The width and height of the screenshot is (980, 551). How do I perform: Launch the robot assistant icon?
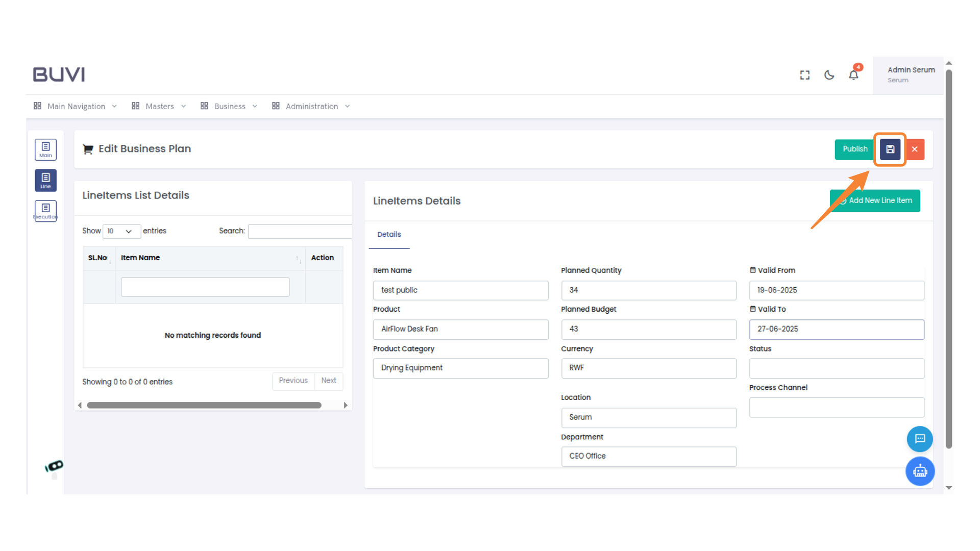(920, 471)
